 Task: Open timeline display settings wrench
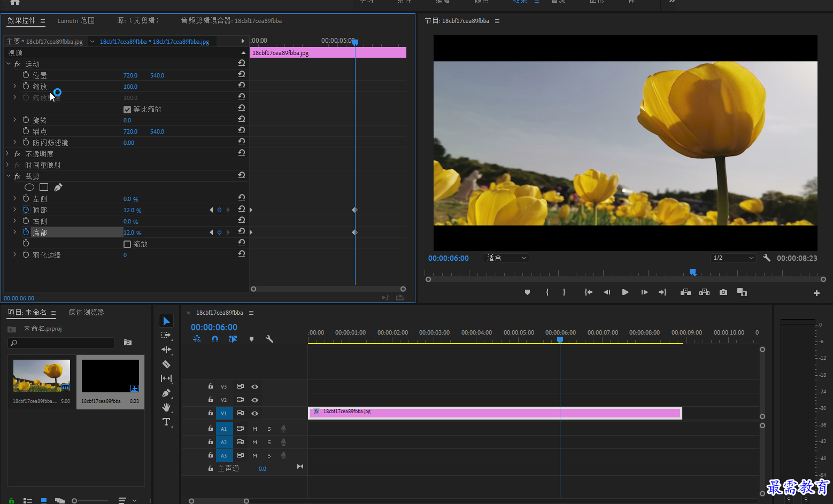(269, 339)
